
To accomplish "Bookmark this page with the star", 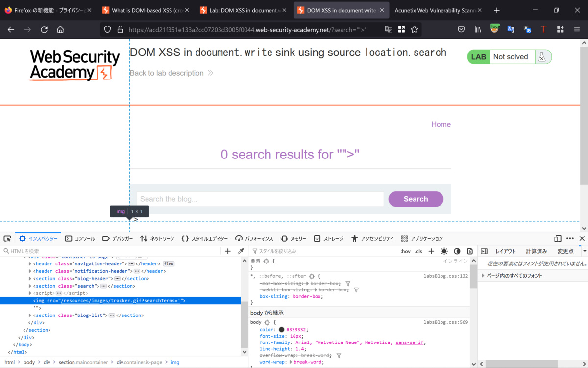I will tap(415, 29).
